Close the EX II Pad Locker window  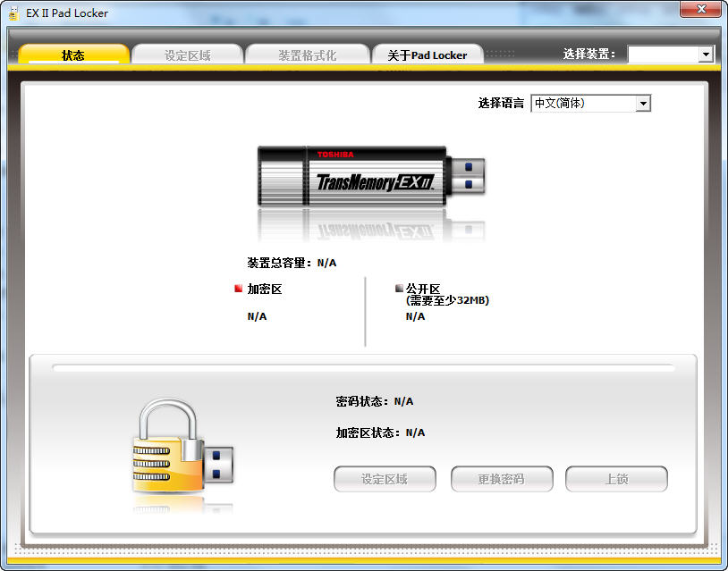[700, 9]
